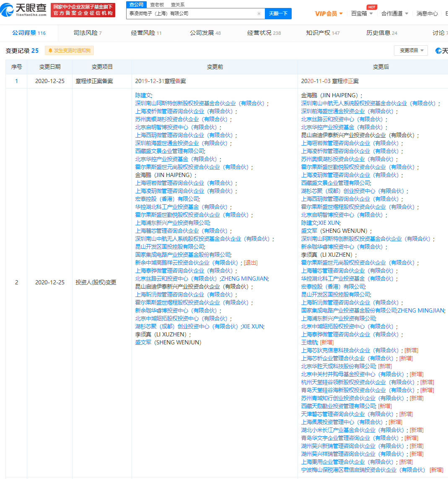Image resolution: width=448 pixels, height=479 pixels.
Task: Open 北京中关村并购母基金投资中心 link
Action: click(x=352, y=374)
